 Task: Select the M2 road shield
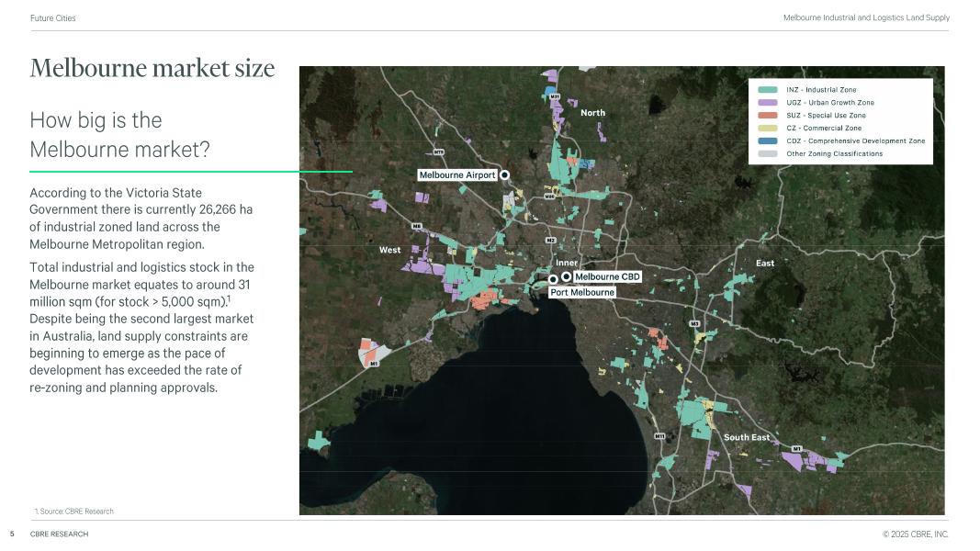(551, 241)
